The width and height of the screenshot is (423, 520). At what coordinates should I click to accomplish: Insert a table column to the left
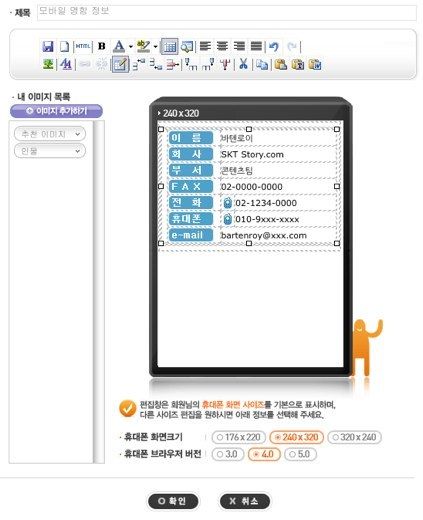[x=191, y=64]
